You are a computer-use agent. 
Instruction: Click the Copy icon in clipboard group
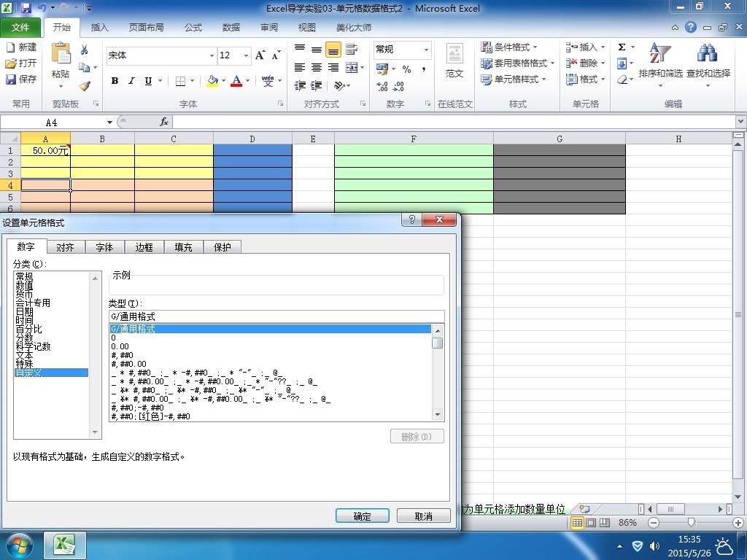click(x=85, y=68)
